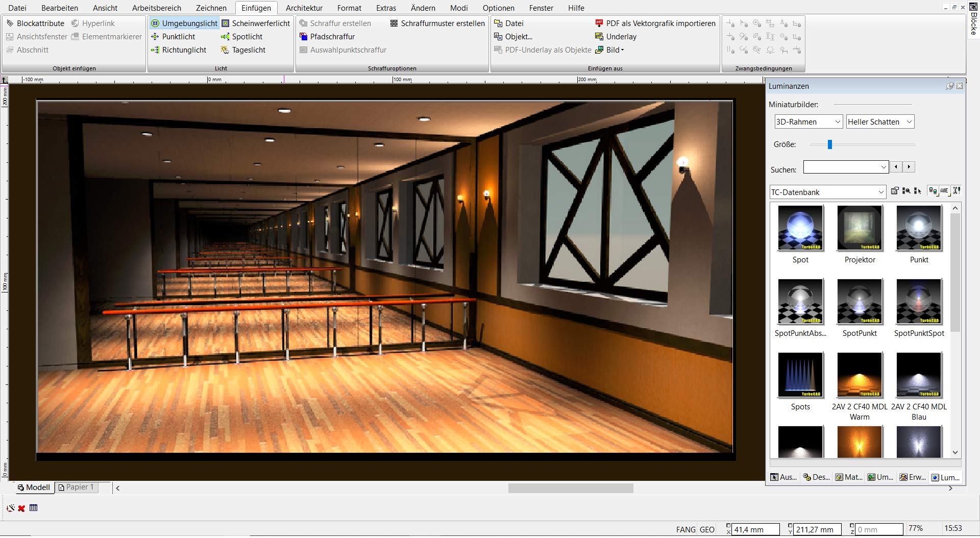
Task: Click the Pfadschraffur hatch tool
Action: pos(327,37)
